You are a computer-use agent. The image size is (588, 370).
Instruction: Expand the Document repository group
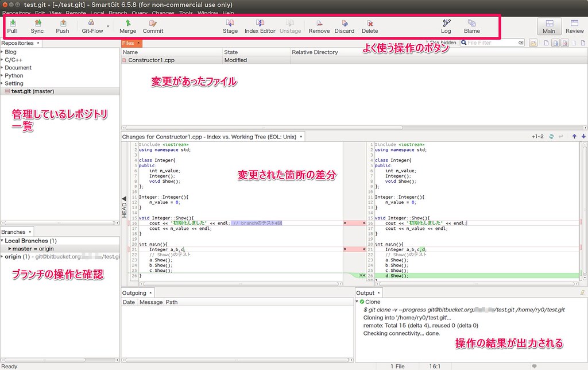tap(2, 68)
